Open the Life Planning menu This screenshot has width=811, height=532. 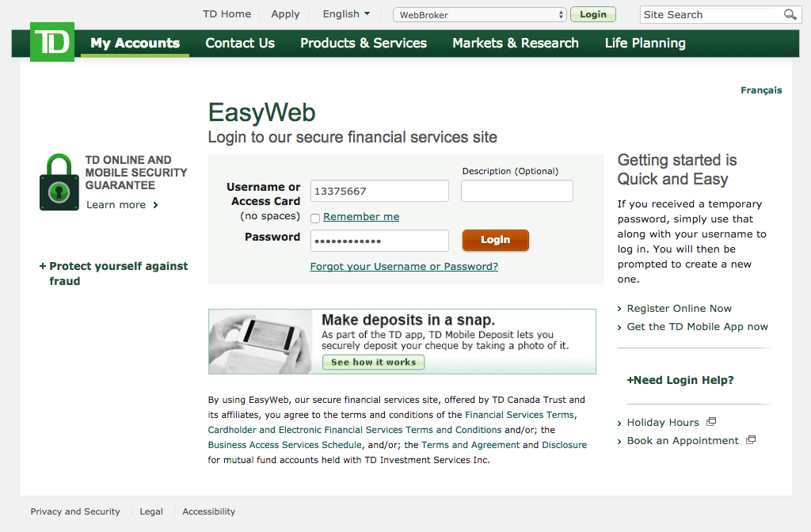(645, 43)
